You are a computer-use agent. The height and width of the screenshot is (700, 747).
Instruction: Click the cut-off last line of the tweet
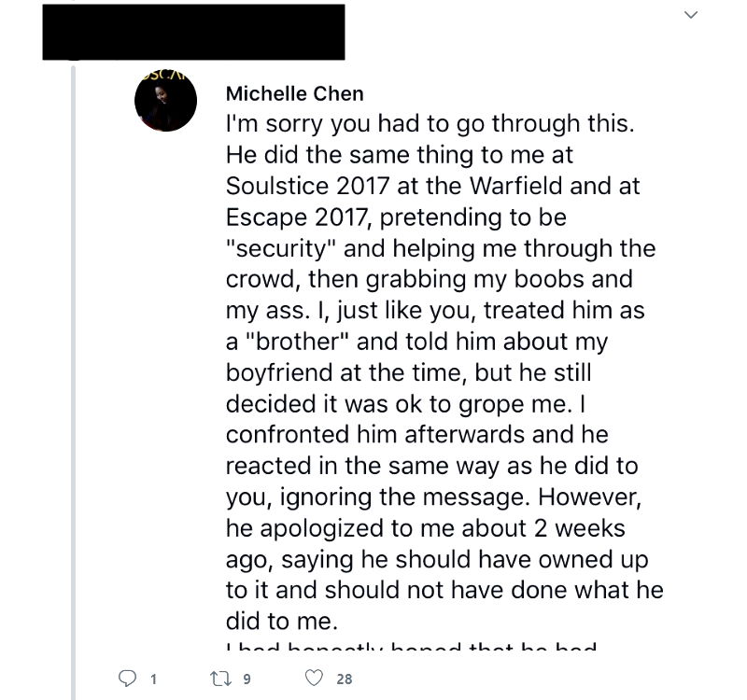[x=411, y=647]
